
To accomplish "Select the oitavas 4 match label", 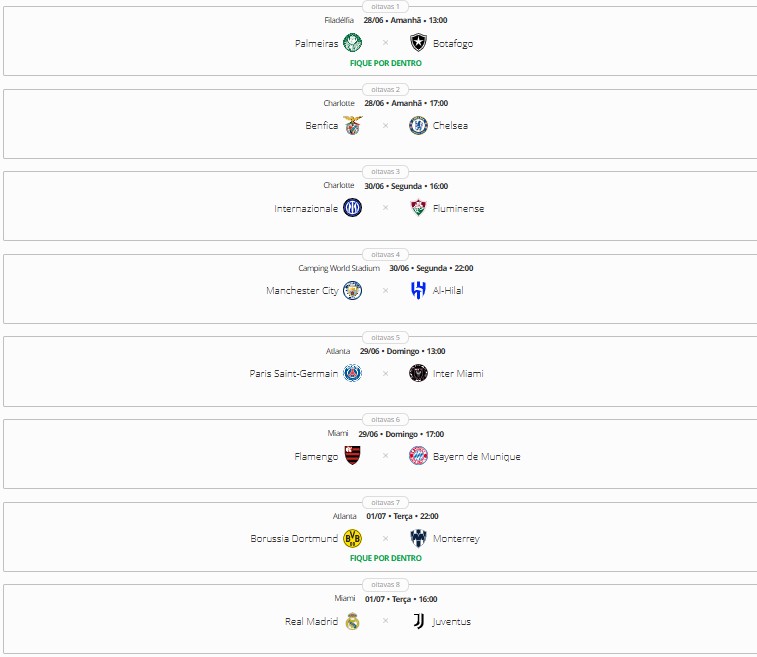I will point(385,254).
